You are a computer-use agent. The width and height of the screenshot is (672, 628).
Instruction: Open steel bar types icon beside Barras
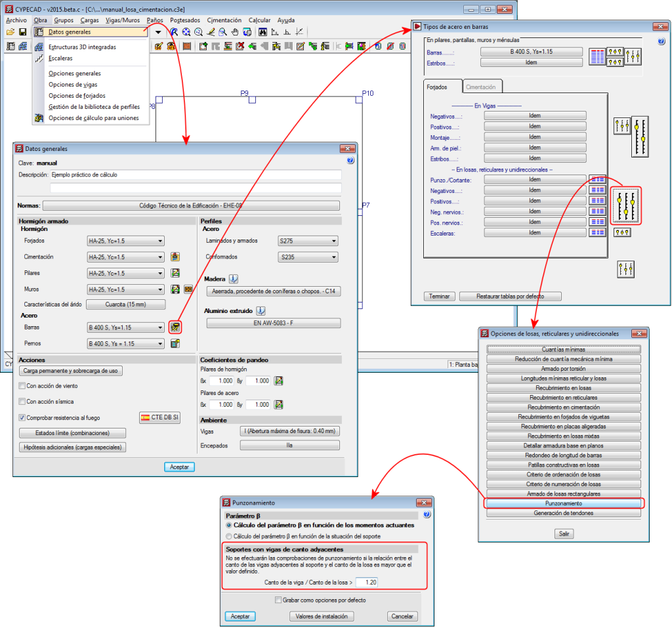pos(175,327)
